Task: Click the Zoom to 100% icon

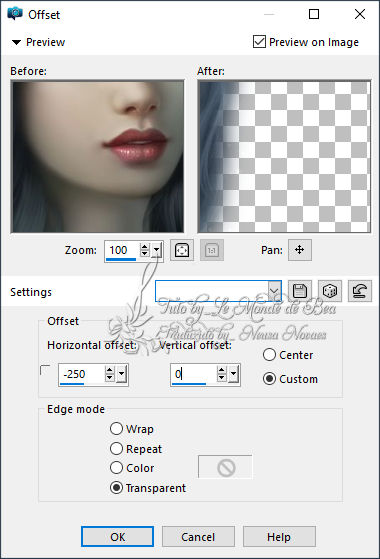Action: coord(212,250)
